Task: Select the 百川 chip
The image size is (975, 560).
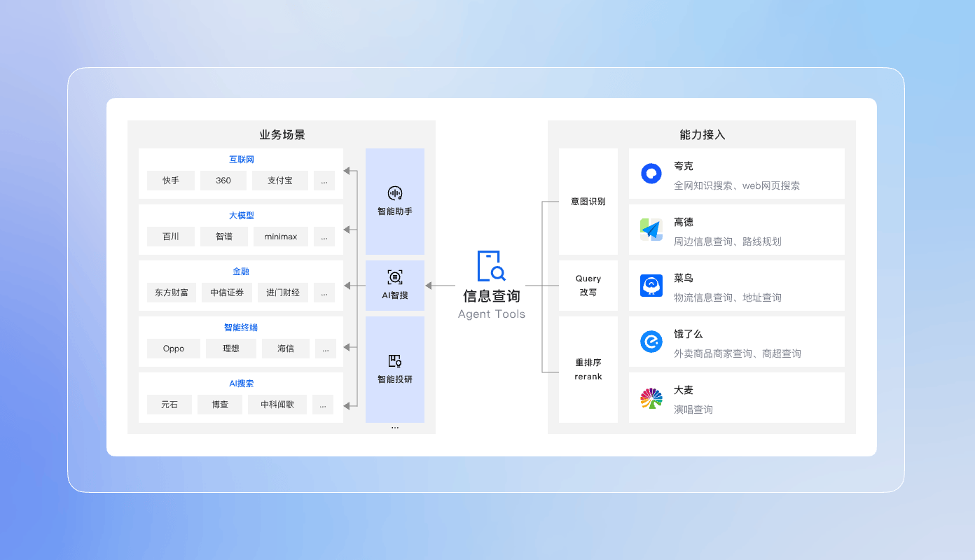Action: (171, 237)
